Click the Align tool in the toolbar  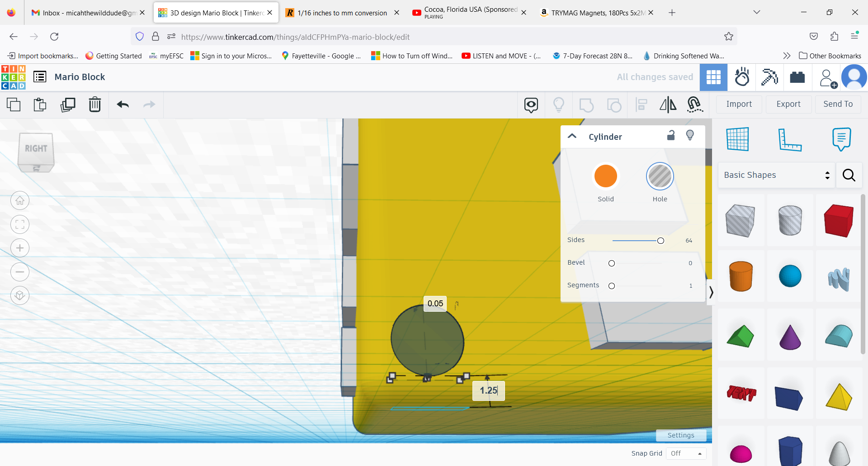click(641, 105)
